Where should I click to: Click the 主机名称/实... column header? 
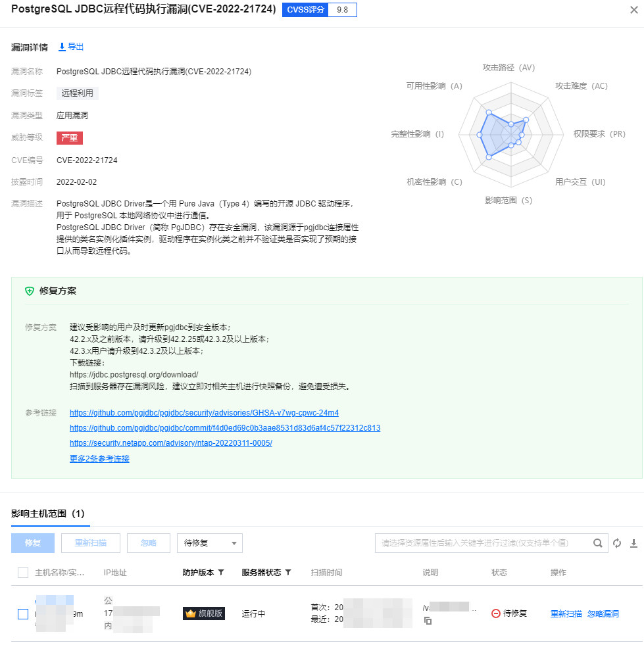coord(59,573)
